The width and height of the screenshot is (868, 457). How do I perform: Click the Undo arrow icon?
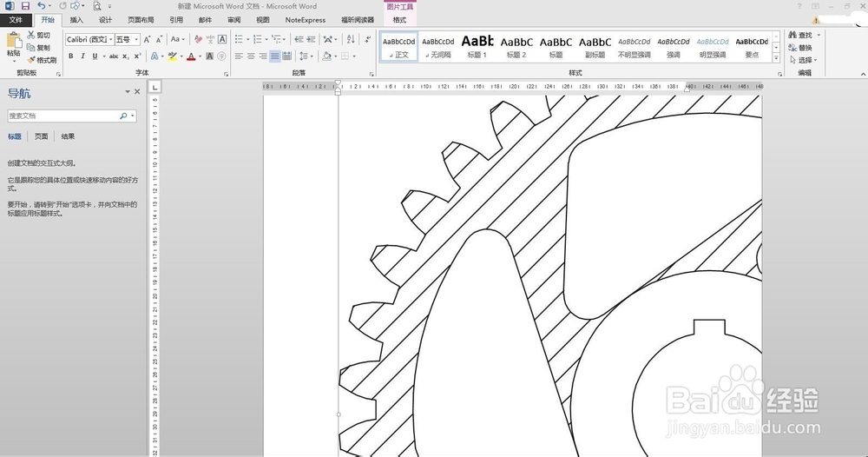tap(42, 6)
